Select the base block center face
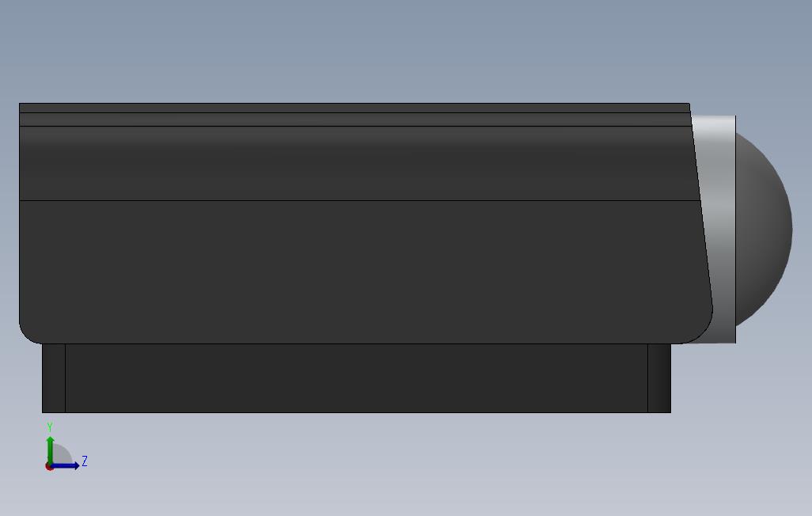The height and width of the screenshot is (516, 812). [x=356, y=378]
